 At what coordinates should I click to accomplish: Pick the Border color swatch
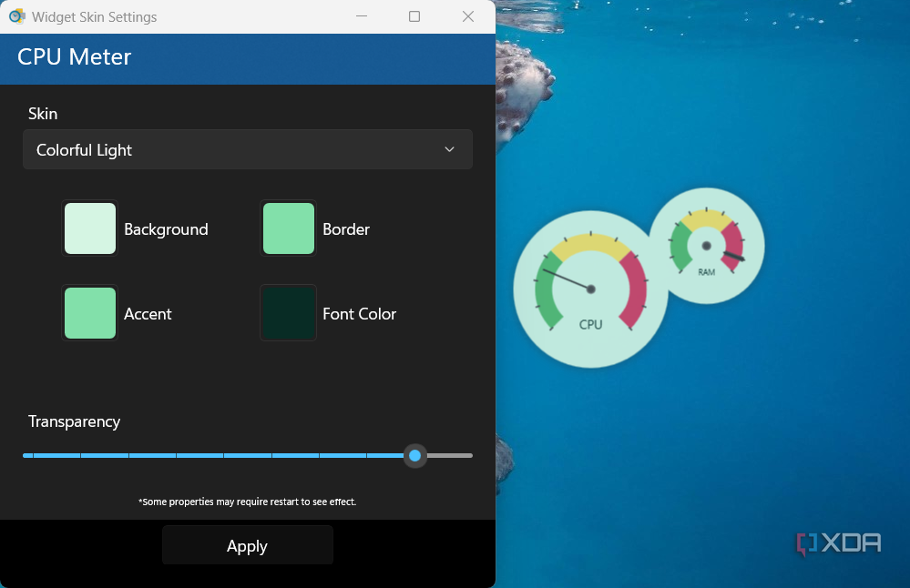coord(289,228)
